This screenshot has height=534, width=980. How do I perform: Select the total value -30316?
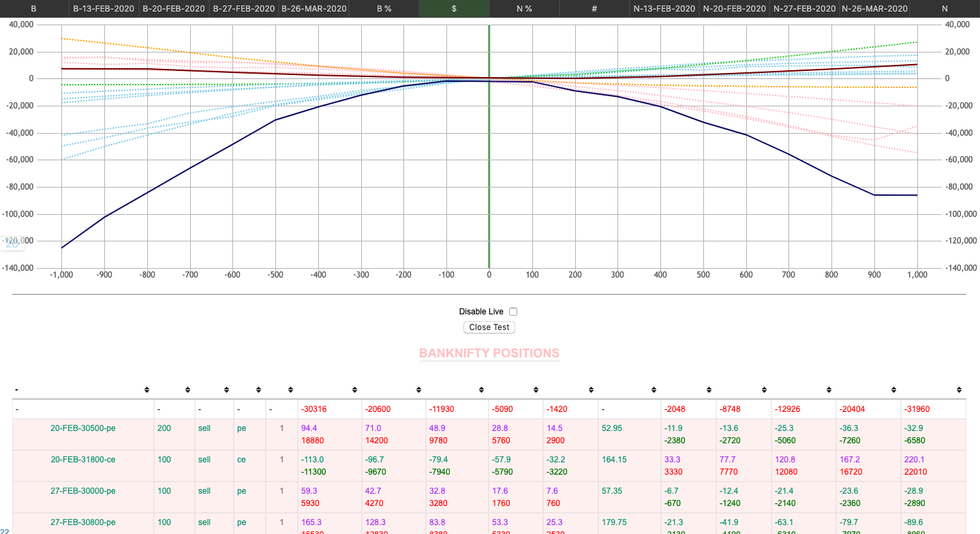[313, 409]
